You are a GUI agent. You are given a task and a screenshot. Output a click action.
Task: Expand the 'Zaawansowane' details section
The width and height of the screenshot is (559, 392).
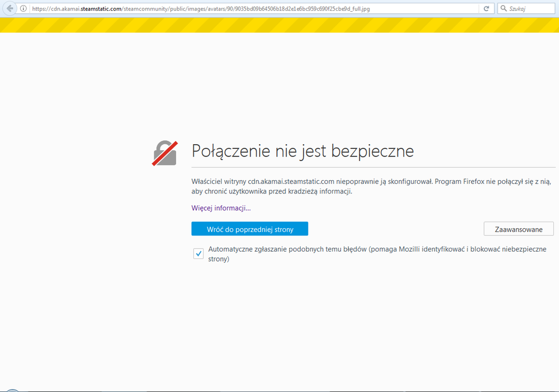[518, 229]
